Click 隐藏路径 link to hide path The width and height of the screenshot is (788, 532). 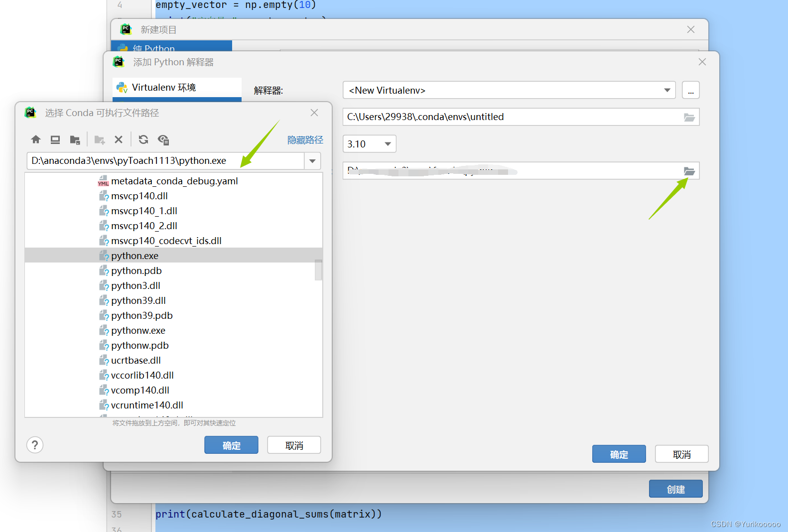pos(305,140)
